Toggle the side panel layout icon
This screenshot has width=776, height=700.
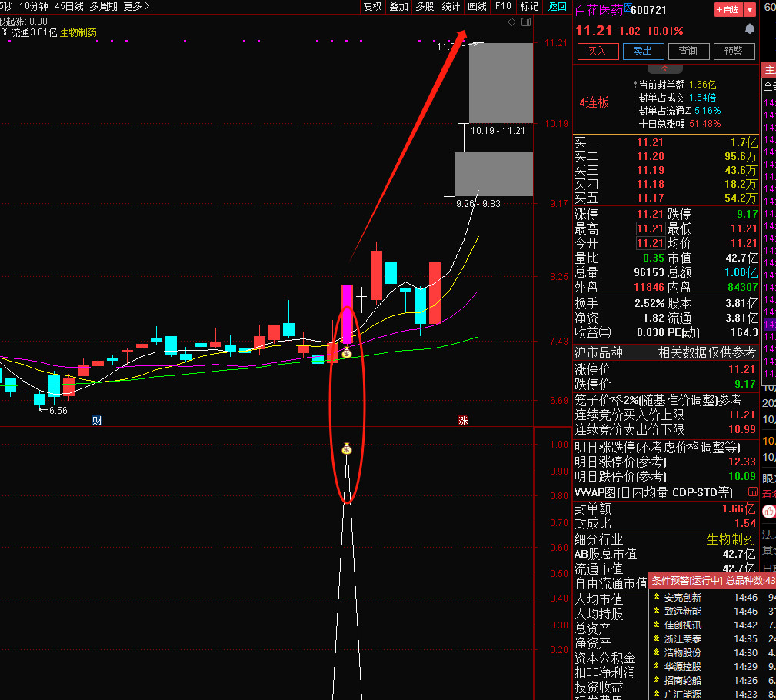pyautogui.click(x=525, y=23)
